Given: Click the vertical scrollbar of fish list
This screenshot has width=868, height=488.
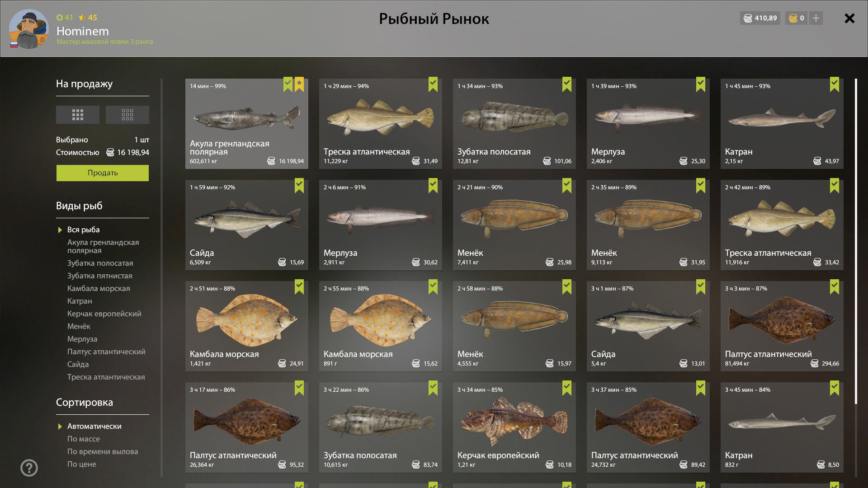Looking at the screenshot, I should [856, 242].
